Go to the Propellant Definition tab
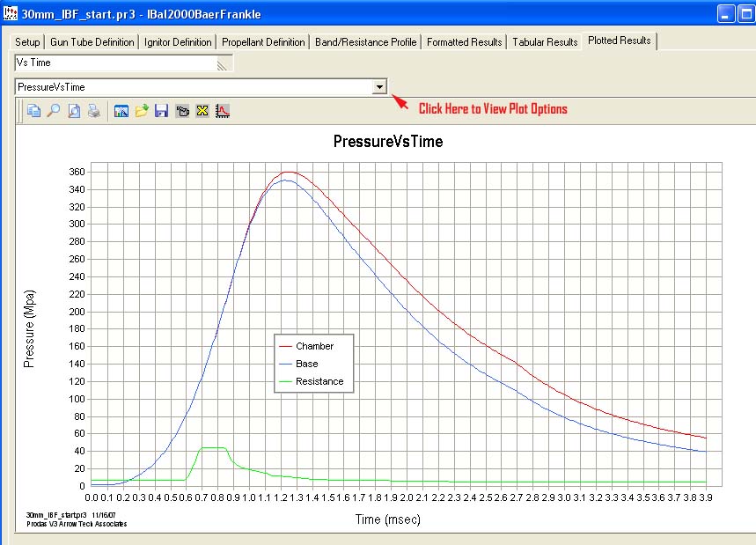Screen dimensions: 756x545 pos(263,42)
